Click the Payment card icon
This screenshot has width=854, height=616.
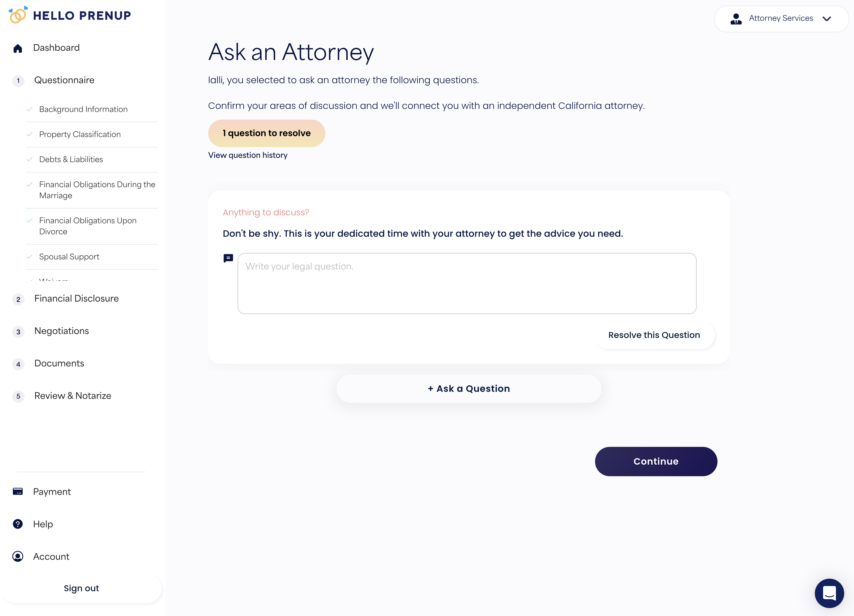click(x=18, y=492)
